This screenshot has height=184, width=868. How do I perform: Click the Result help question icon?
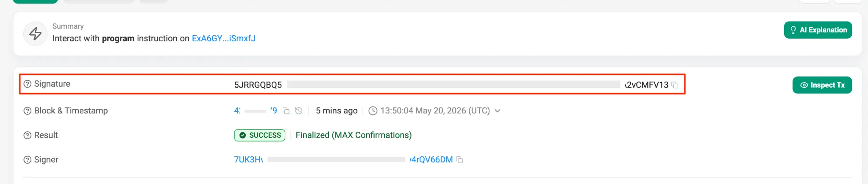[x=27, y=136]
